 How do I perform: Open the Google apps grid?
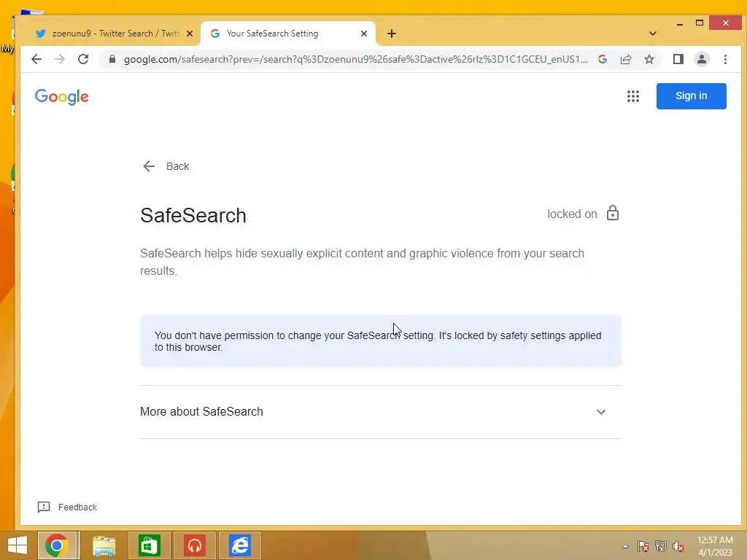click(x=632, y=96)
